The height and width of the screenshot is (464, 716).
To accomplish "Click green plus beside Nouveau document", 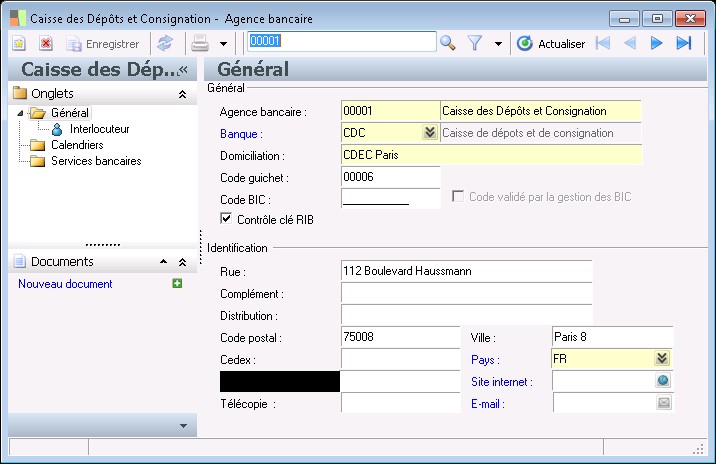I will pos(177,284).
